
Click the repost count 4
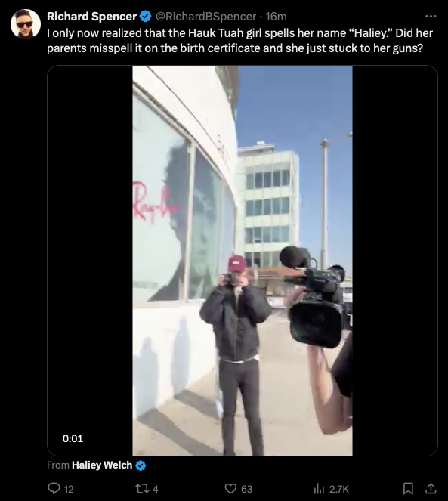156,489
